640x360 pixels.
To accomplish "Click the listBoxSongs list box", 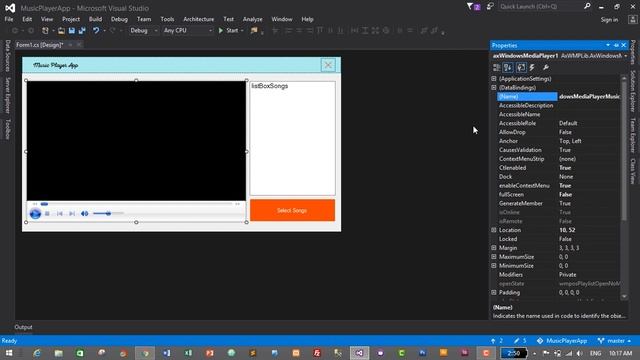I will [293, 138].
